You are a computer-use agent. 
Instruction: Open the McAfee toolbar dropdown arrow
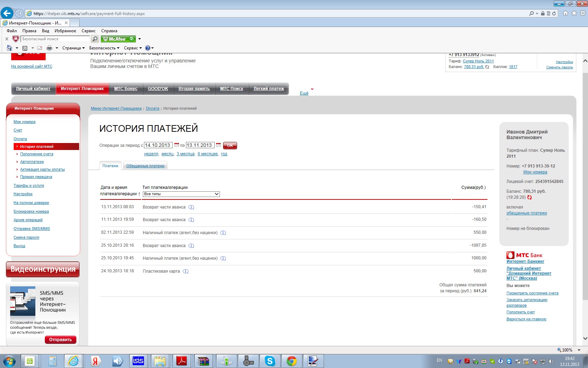pyautogui.click(x=139, y=39)
